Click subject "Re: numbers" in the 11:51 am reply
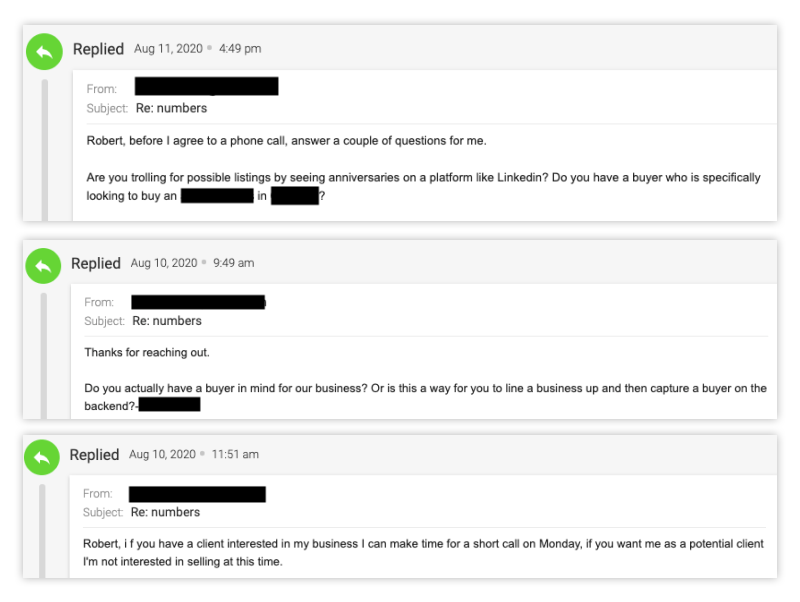Viewport: 800px width, 602px height. tap(165, 512)
